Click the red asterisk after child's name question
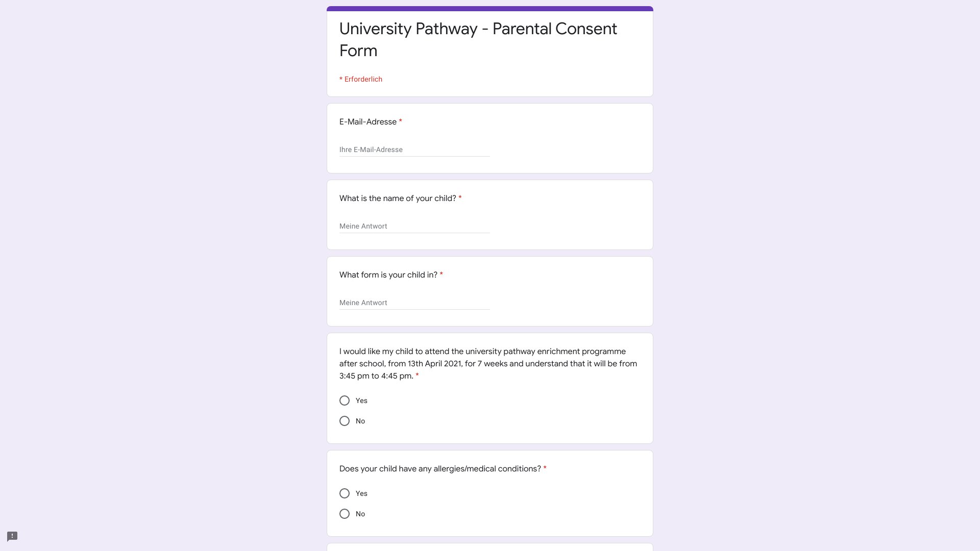Viewport: 980px width, 551px height. 460,198
